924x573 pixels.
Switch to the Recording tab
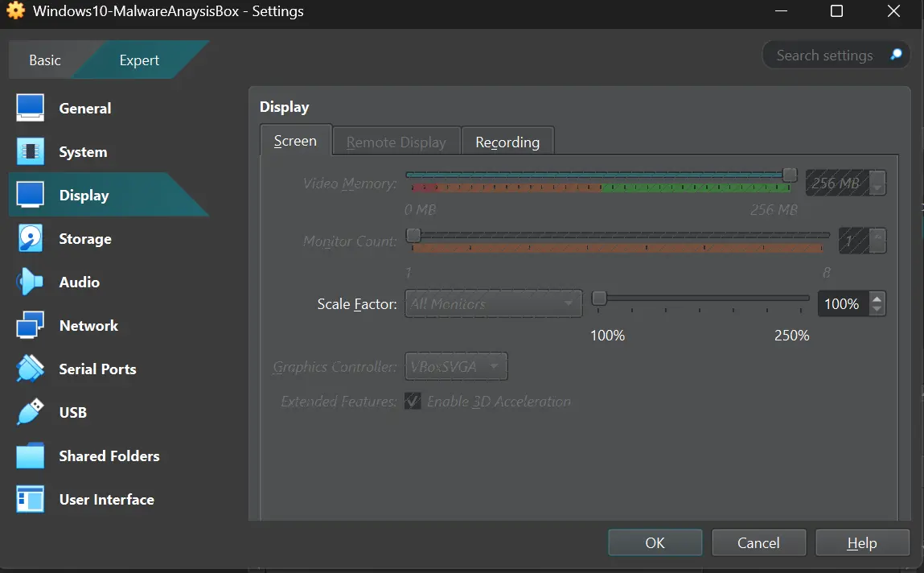coord(507,142)
